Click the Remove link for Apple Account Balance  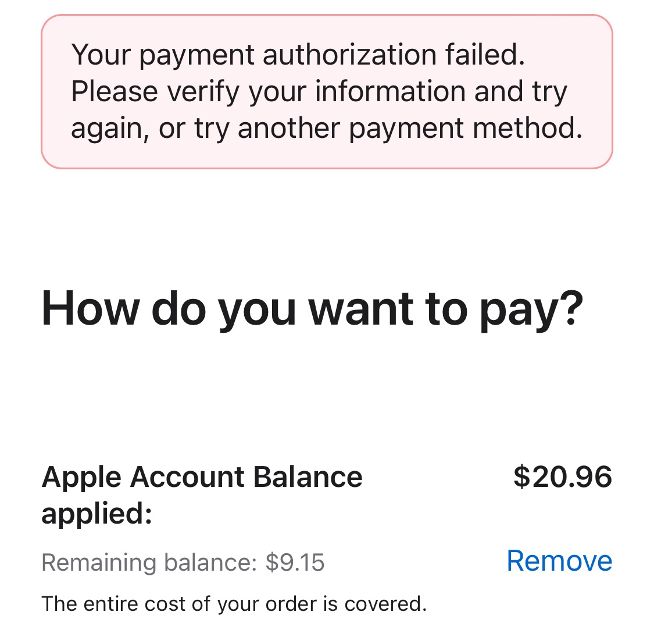point(559,560)
